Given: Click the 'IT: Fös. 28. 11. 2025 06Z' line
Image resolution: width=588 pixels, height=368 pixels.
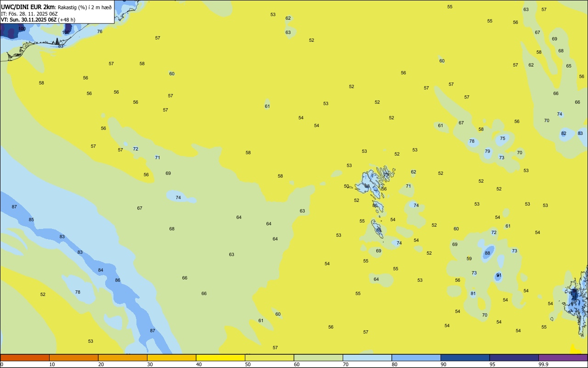Looking at the screenshot, I should click(29, 14).
